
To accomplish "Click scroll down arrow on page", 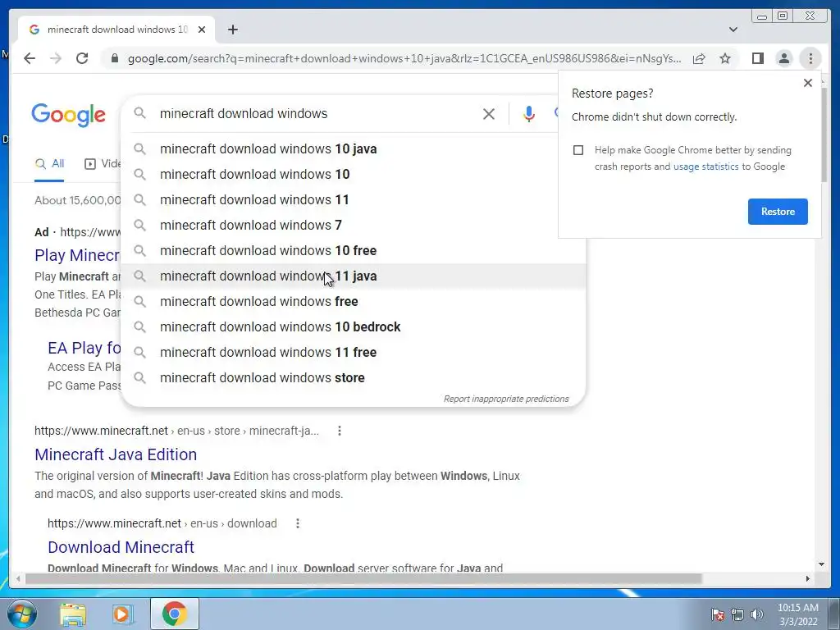I will (x=821, y=564).
